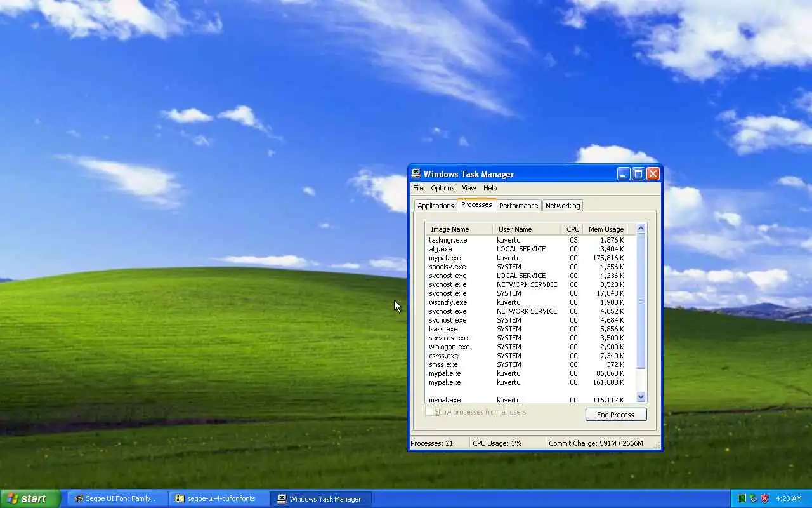Click the Windows Task Manager taskbar button
The height and width of the screenshot is (508, 812).
(x=321, y=498)
